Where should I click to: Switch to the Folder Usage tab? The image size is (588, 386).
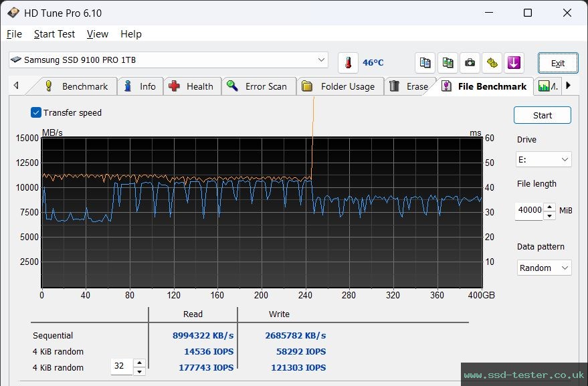(x=340, y=86)
